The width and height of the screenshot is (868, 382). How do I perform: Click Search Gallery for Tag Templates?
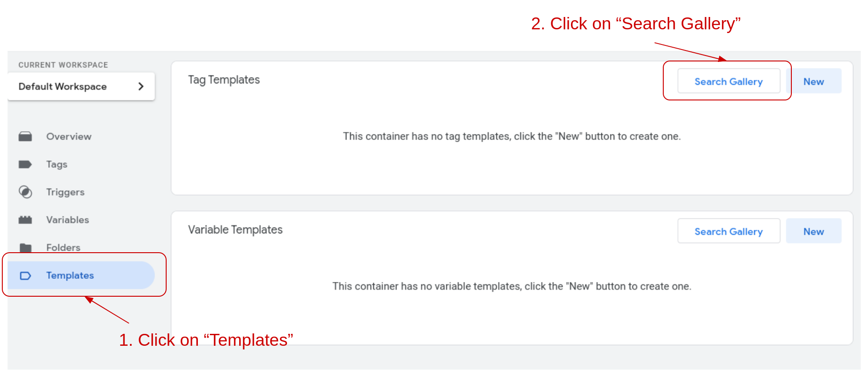pyautogui.click(x=728, y=81)
